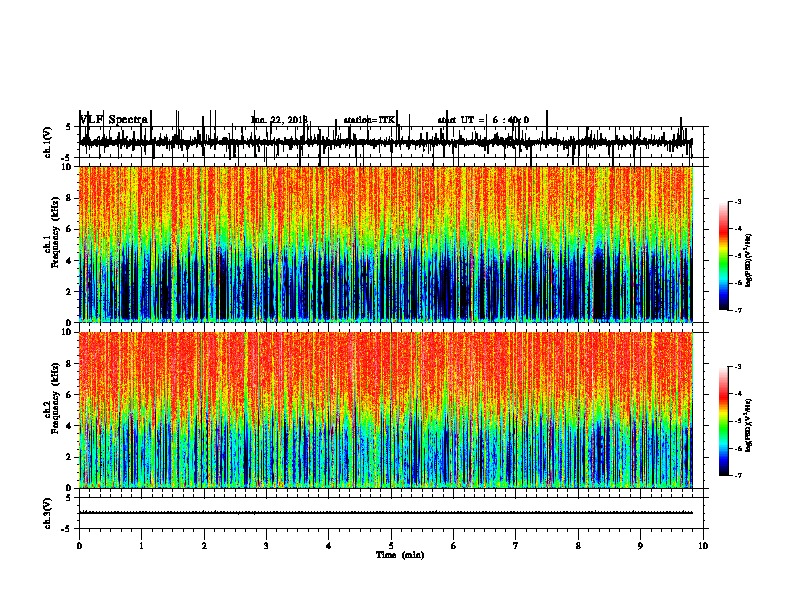Click the log(PSD) label beside ch.2 color bar

click(749, 426)
